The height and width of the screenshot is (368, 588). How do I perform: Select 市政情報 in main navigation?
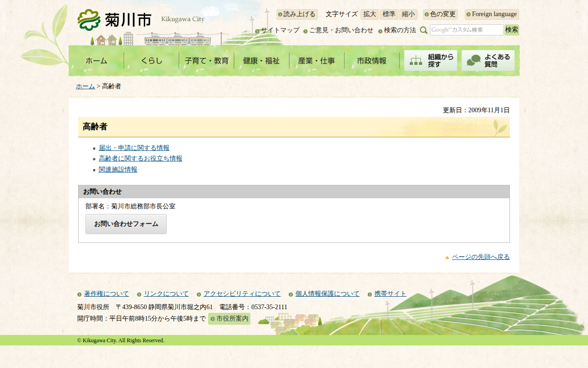[372, 61]
